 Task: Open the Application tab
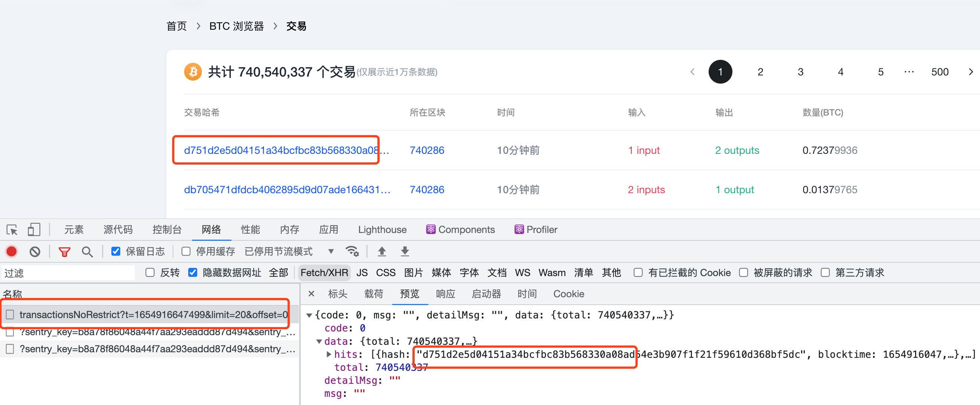coord(329,229)
